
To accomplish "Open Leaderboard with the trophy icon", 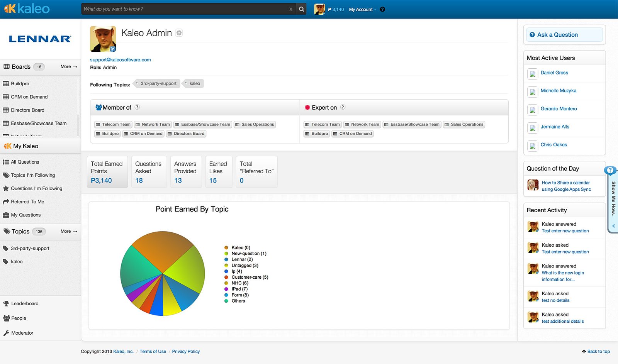I will [x=6, y=303].
